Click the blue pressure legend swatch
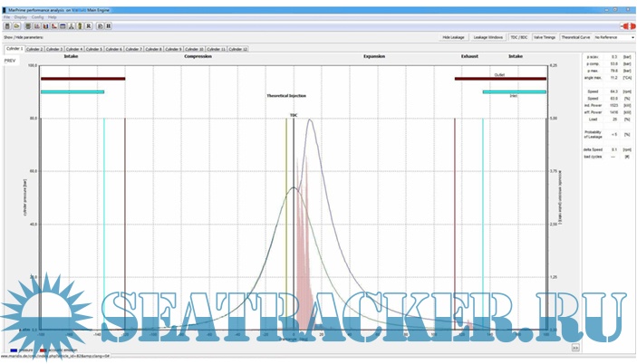The height and width of the screenshot is (364, 637). (x=12, y=350)
